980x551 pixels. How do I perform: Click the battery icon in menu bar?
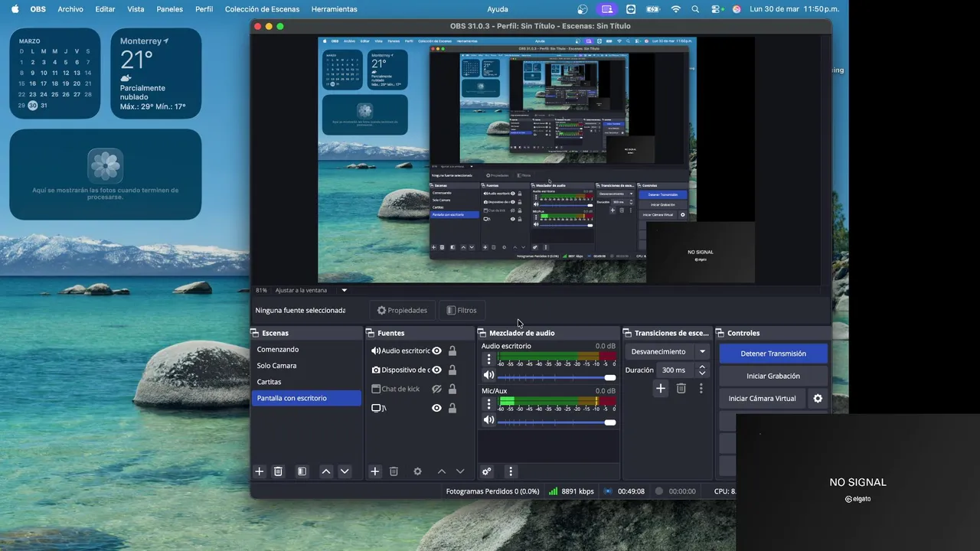[654, 9]
